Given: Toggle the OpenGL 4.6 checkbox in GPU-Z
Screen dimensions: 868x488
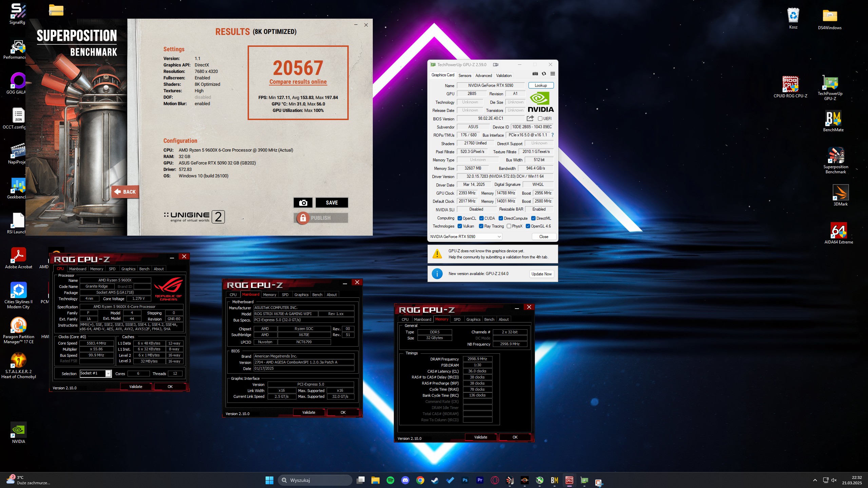Looking at the screenshot, I should (528, 226).
